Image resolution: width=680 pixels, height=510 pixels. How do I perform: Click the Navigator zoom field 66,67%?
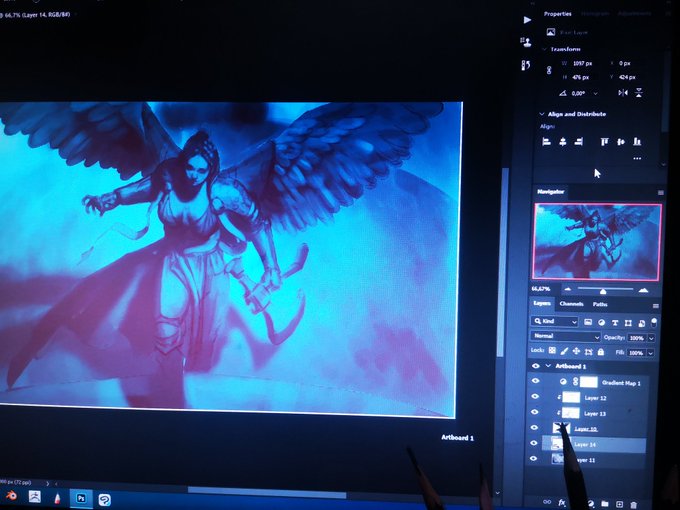point(541,289)
